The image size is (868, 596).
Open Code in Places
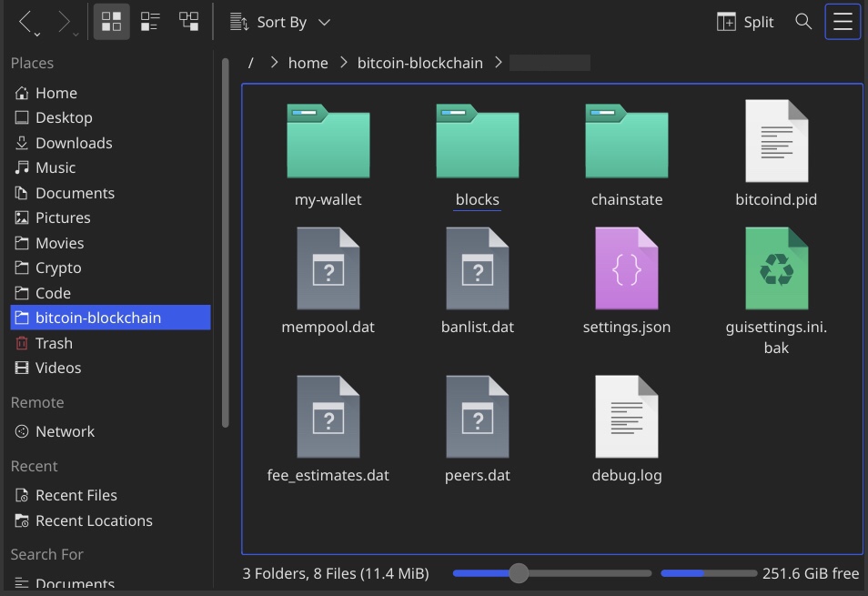point(110,293)
